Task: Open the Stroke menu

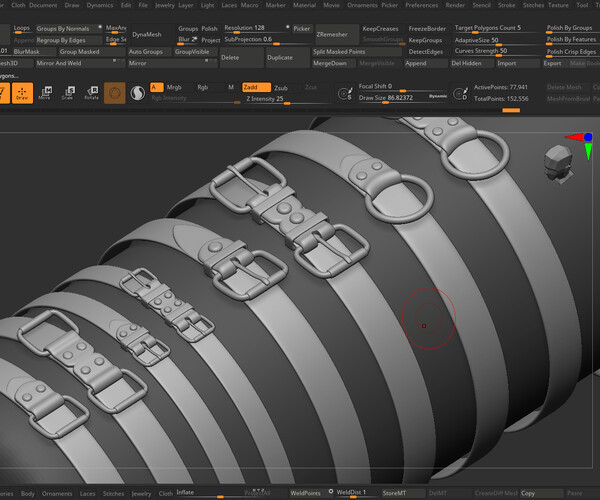Action: 506,5
